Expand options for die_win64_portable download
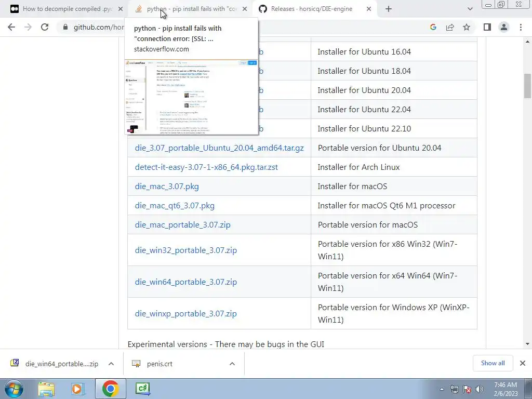The width and height of the screenshot is (532, 399). [x=111, y=364]
